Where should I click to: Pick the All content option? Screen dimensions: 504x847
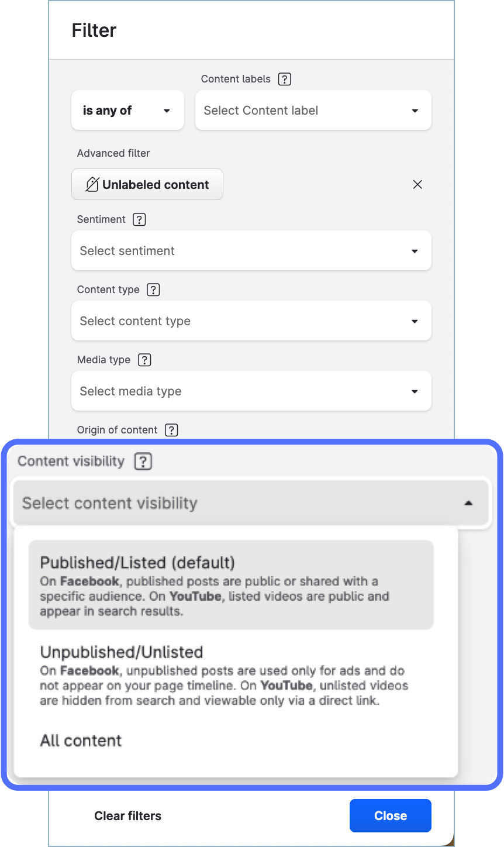point(81,741)
